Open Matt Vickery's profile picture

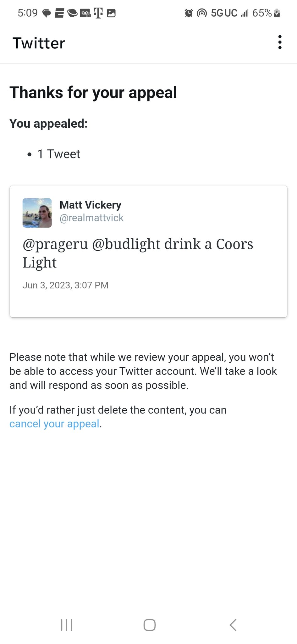pos(37,213)
